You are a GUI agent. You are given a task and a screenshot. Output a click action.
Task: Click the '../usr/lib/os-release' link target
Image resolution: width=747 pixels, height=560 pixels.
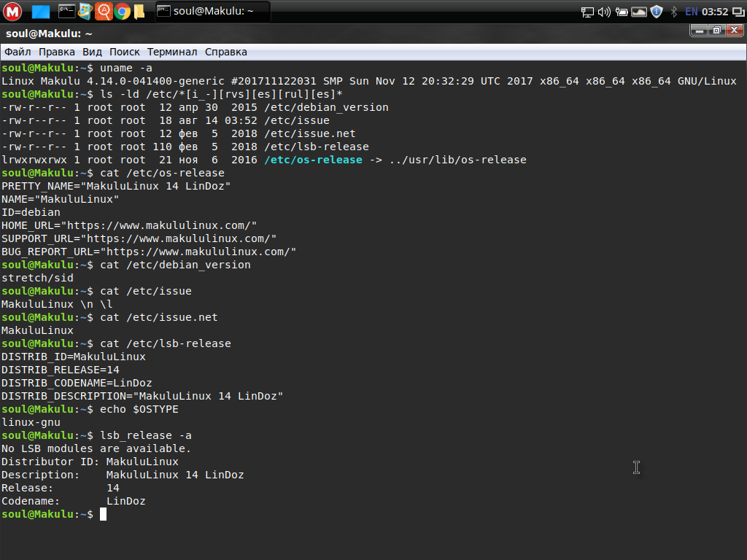click(x=458, y=160)
